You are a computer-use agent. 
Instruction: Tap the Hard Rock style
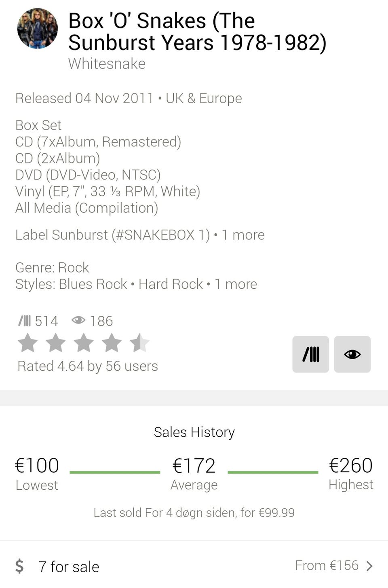click(171, 284)
